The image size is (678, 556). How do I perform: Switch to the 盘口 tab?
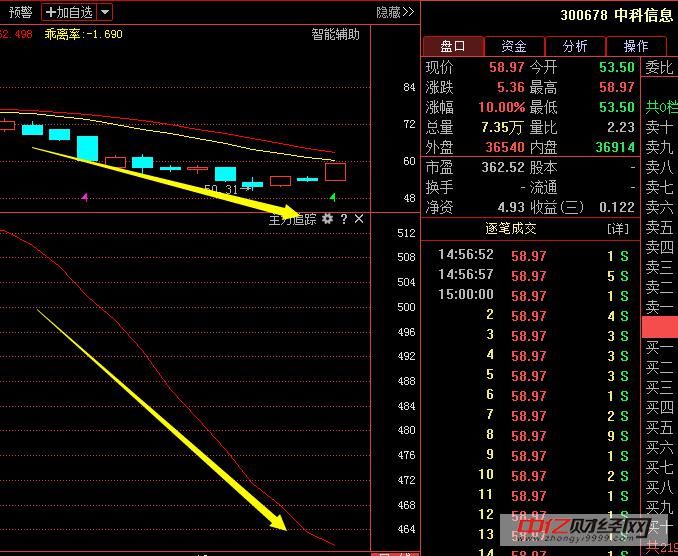(453, 46)
